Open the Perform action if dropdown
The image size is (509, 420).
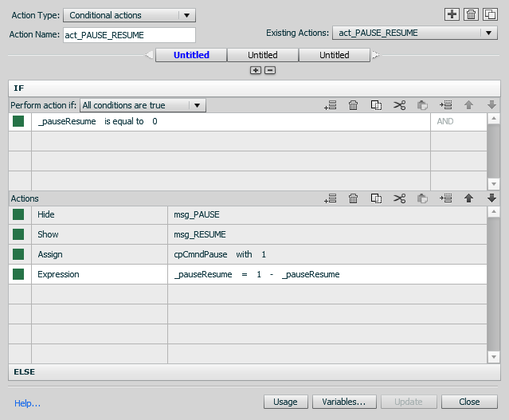pos(143,105)
